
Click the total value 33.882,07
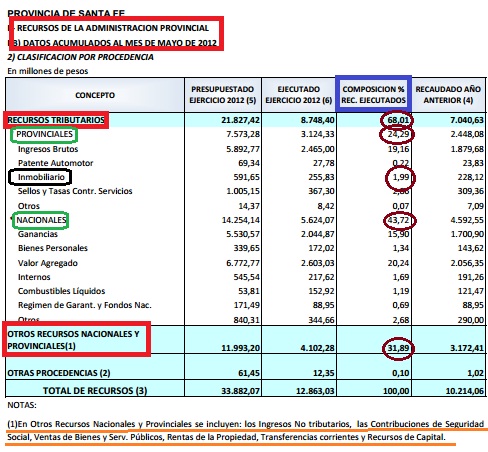[240, 391]
